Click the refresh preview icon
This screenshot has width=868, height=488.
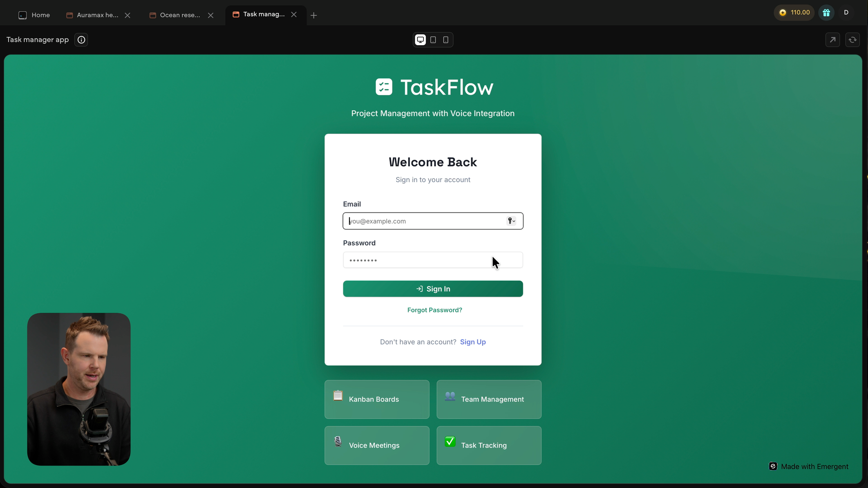coord(852,40)
